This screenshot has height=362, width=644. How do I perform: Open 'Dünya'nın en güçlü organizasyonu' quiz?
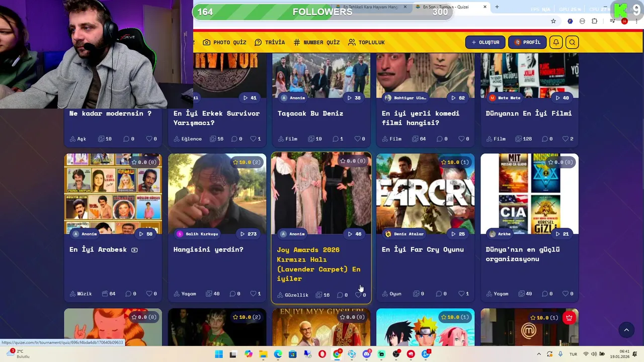pos(523,254)
